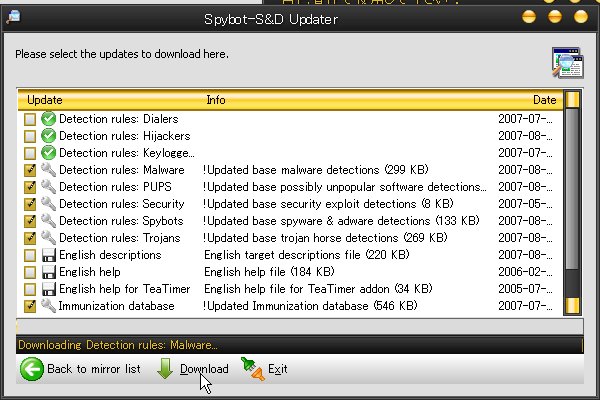Click wrench icon next to Malware rules
The height and width of the screenshot is (400, 600).
click(49, 170)
